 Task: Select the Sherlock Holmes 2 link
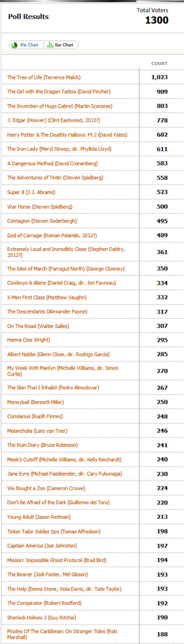point(42,617)
